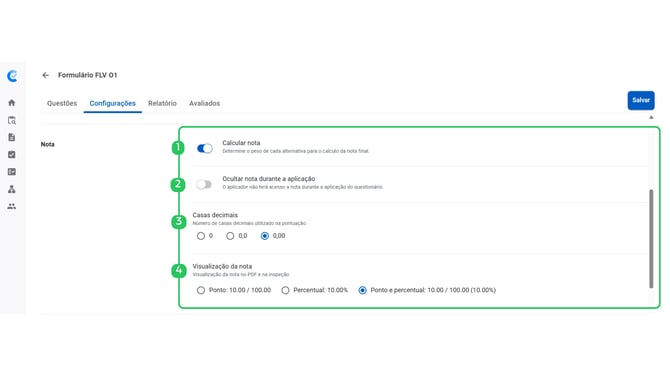This screenshot has height=376, width=670.
Task: Switch to the Relatório tab
Action: click(162, 103)
